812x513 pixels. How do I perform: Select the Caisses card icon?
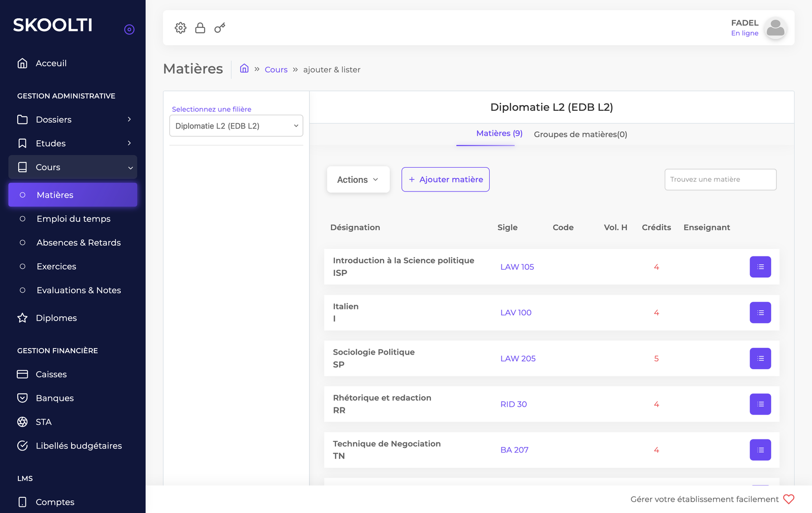click(x=22, y=374)
